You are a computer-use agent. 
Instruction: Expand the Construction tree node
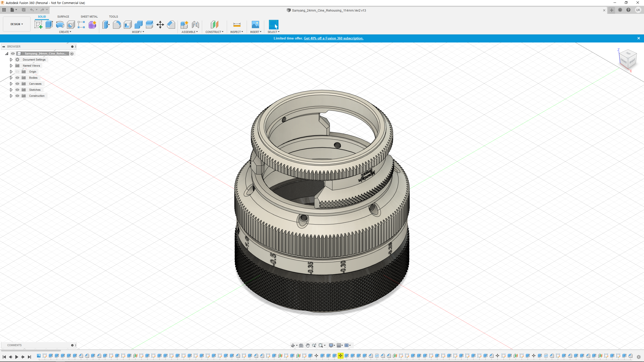point(11,96)
